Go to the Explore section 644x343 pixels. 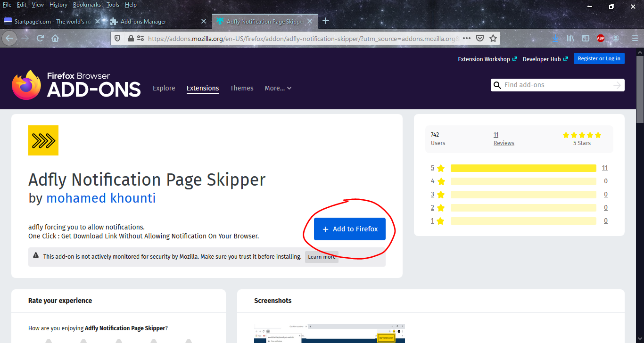(x=164, y=88)
